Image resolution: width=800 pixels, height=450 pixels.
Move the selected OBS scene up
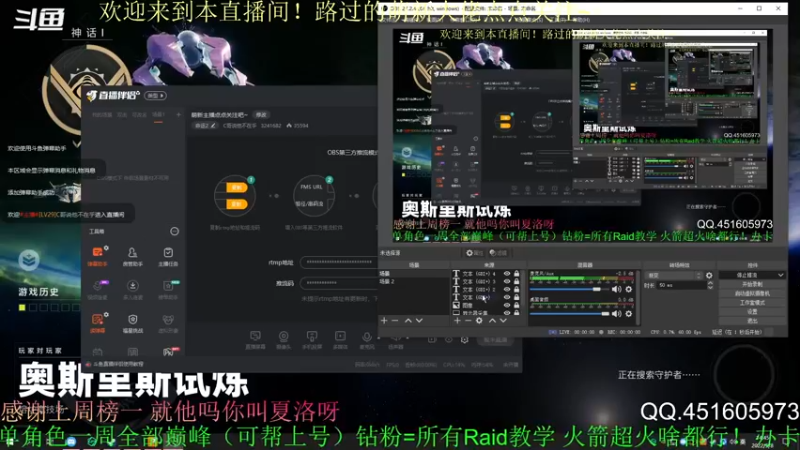click(x=408, y=320)
